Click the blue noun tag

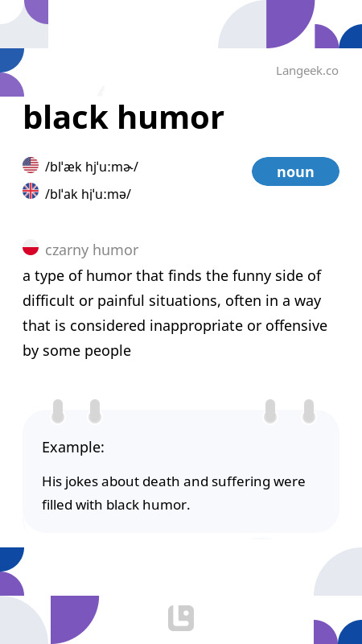295,171
